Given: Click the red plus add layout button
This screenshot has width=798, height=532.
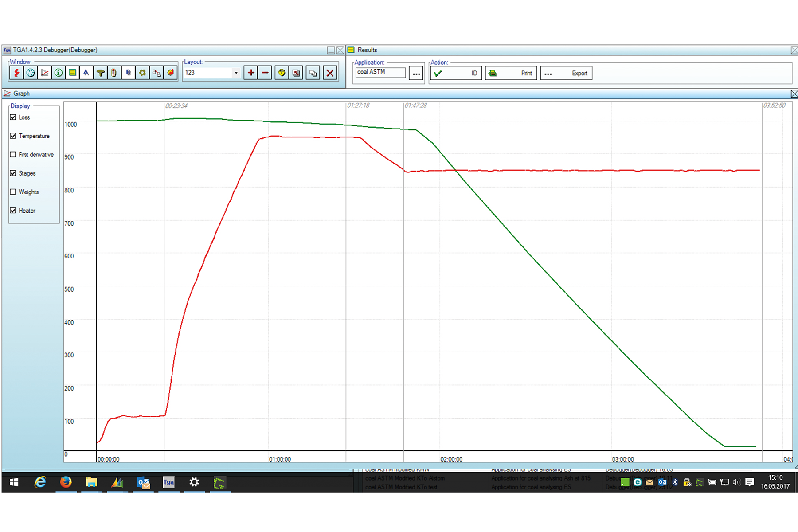Looking at the screenshot, I should click(251, 73).
